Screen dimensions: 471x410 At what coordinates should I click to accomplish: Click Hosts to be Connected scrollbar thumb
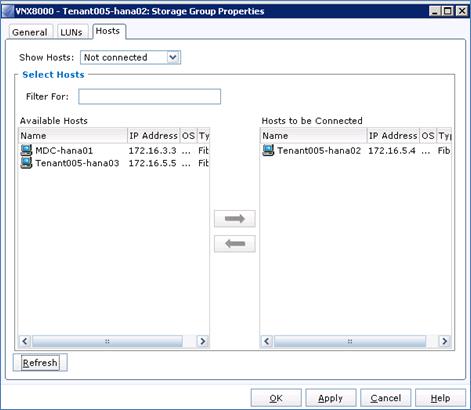[x=350, y=341]
